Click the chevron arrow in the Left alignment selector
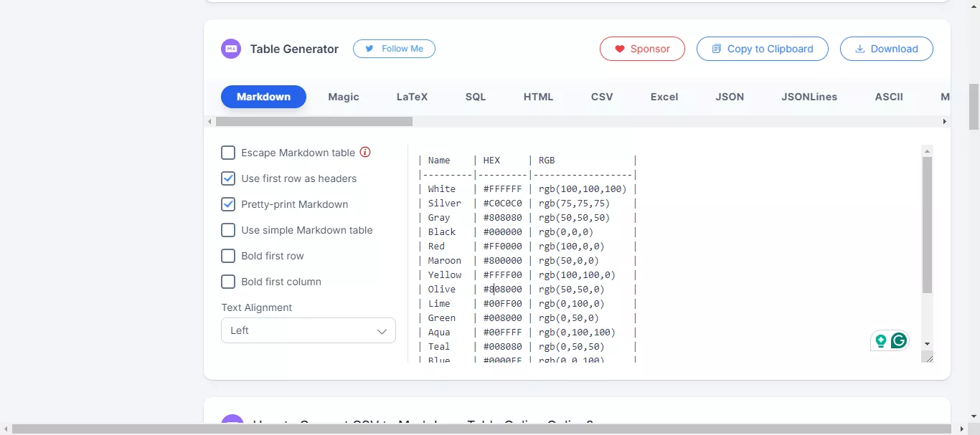 (x=382, y=330)
